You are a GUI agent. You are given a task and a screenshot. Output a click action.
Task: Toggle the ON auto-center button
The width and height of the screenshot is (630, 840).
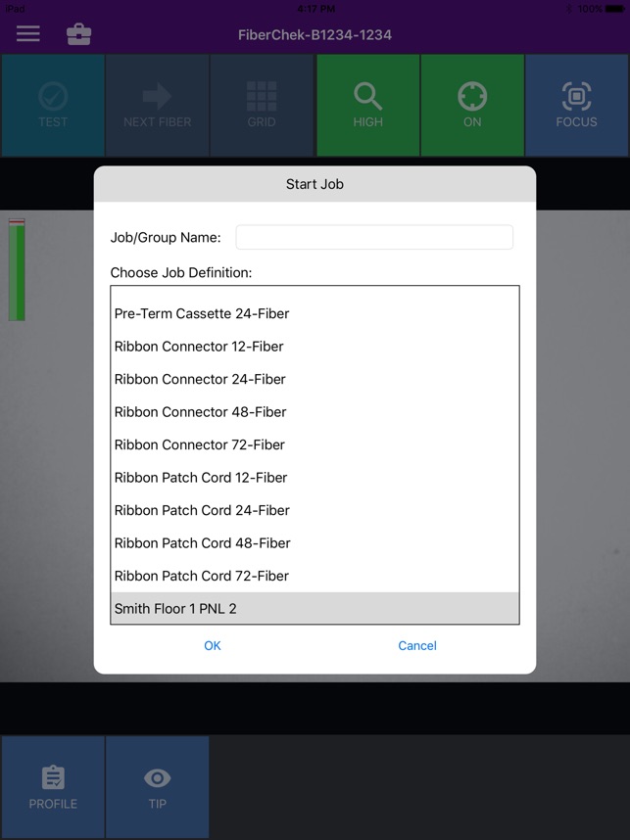click(472, 105)
